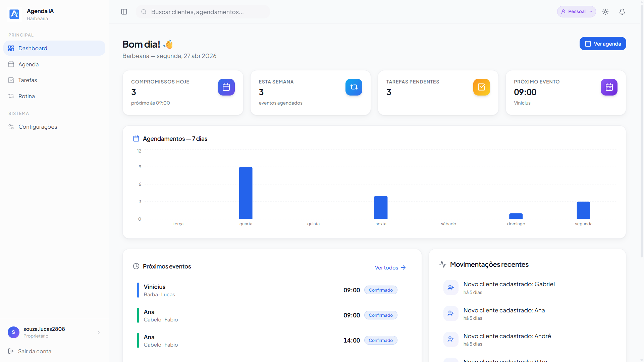Click the Próximo Evento purple calendar icon
The height and width of the screenshot is (362, 644).
pos(609,87)
